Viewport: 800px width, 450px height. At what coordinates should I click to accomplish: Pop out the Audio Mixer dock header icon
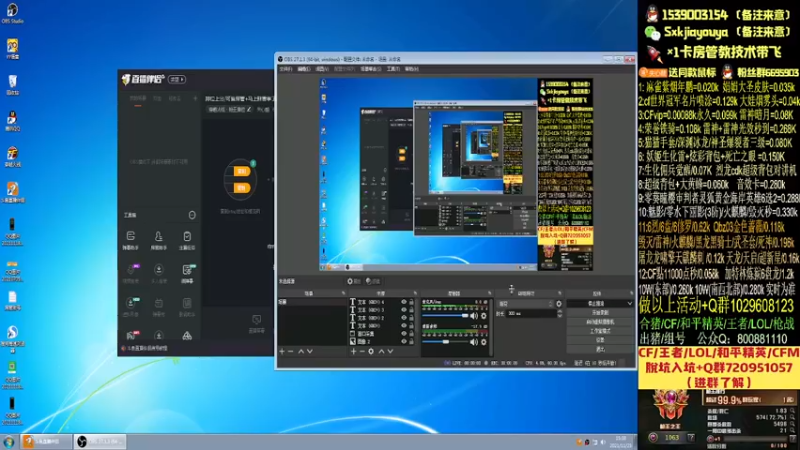[489, 293]
